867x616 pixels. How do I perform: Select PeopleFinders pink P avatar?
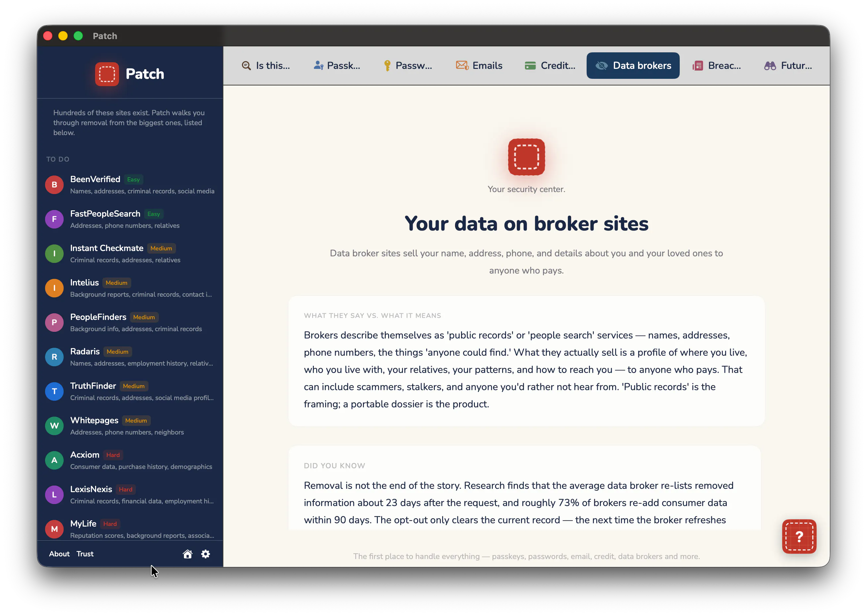54,323
